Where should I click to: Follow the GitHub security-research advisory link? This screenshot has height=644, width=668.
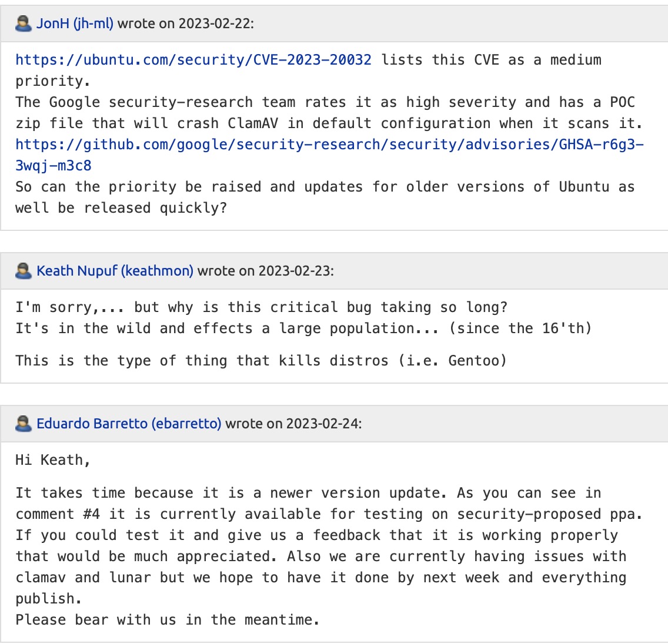click(329, 145)
